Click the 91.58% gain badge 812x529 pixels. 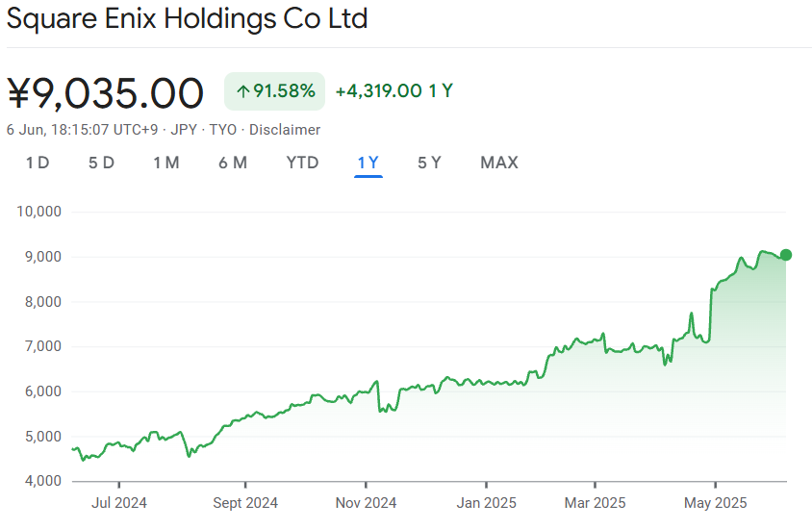tap(274, 91)
